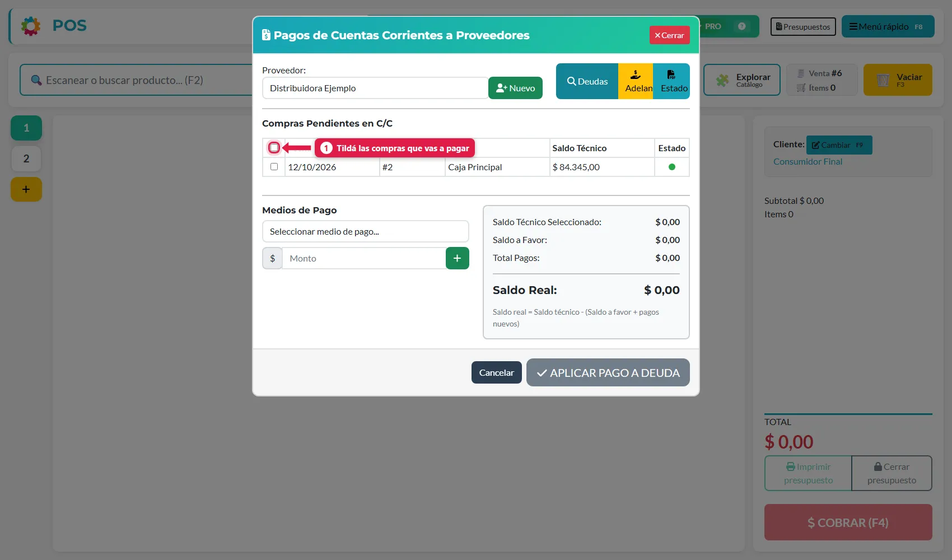
Task: Click Cerrar presupuesto
Action: coord(892,473)
